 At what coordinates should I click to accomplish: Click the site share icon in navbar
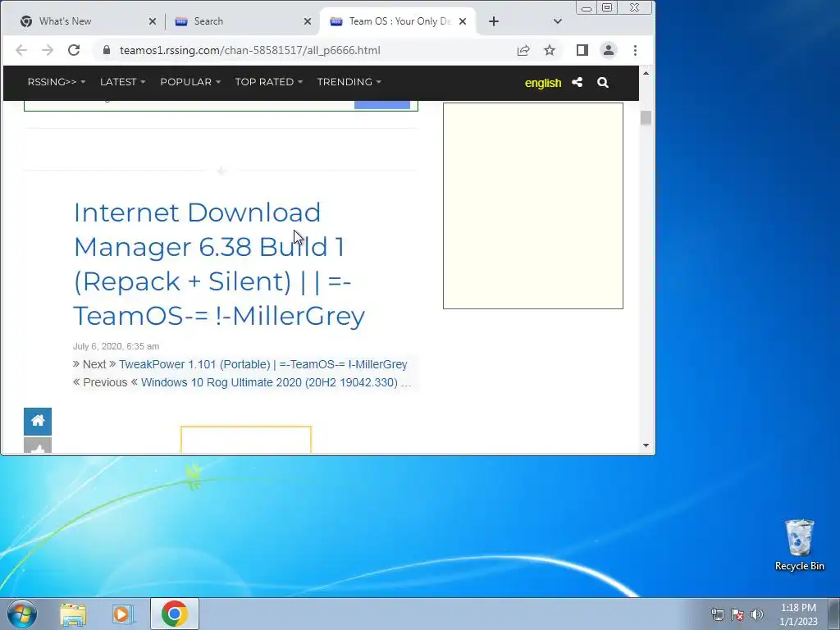pyautogui.click(x=577, y=83)
